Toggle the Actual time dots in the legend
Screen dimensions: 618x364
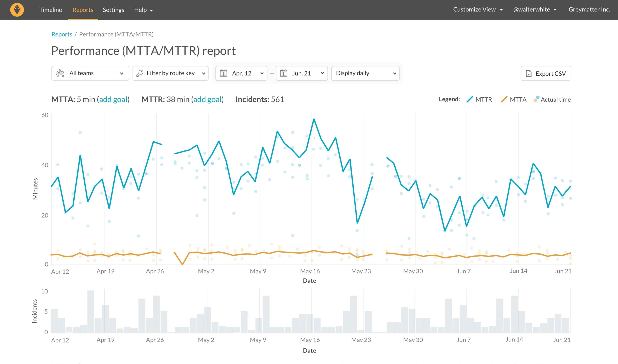(x=552, y=99)
